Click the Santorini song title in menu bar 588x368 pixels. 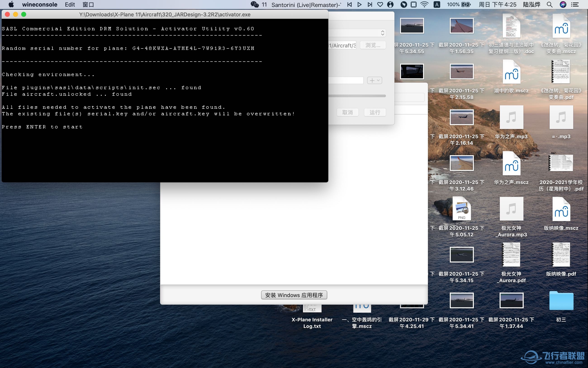(x=306, y=5)
